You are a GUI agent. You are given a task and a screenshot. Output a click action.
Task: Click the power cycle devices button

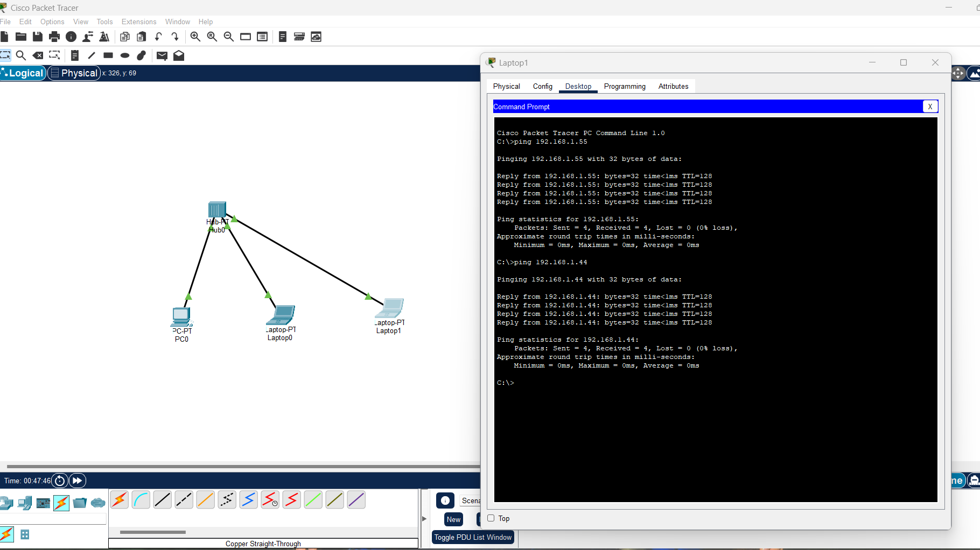pos(60,481)
